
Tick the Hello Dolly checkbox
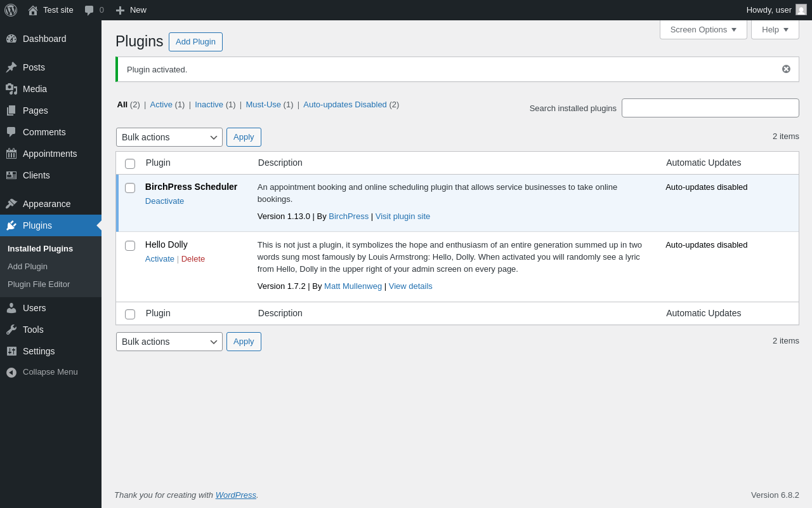point(130,246)
